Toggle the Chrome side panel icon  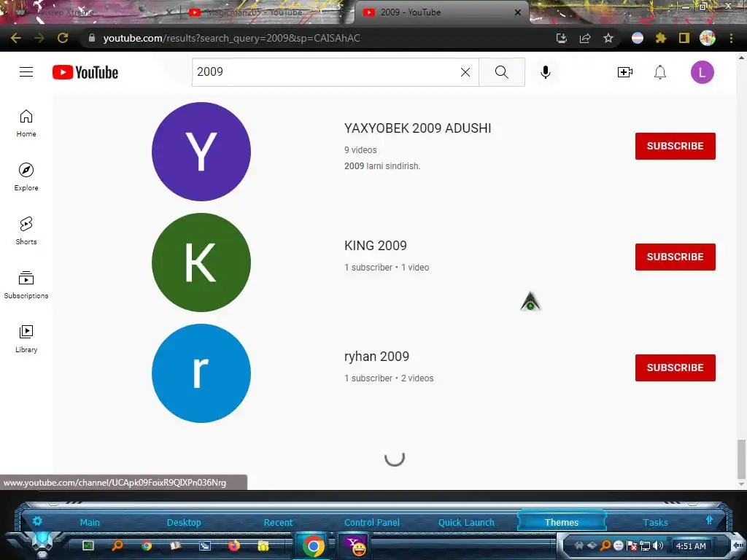[684, 38]
